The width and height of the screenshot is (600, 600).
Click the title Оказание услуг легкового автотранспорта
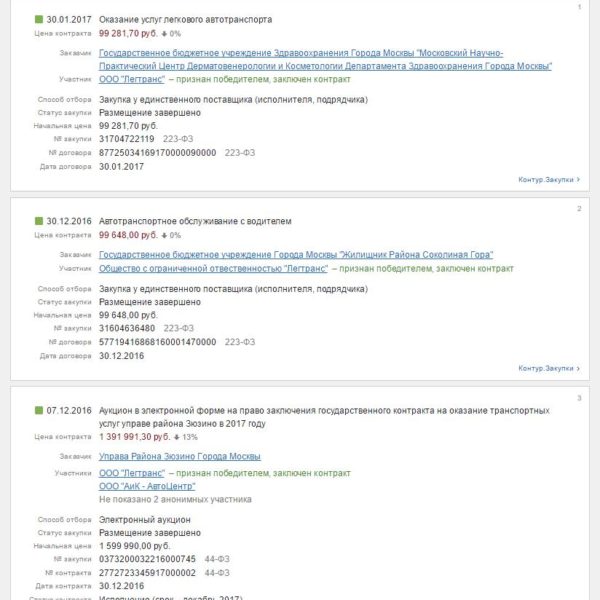[186, 20]
